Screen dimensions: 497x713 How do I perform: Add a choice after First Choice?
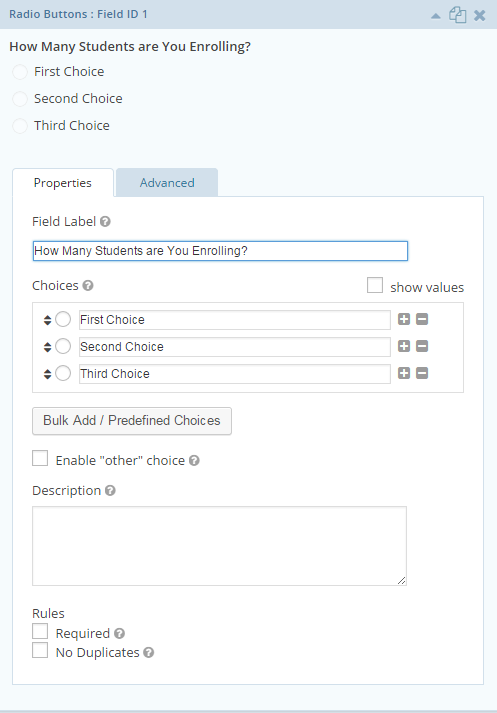point(404,319)
